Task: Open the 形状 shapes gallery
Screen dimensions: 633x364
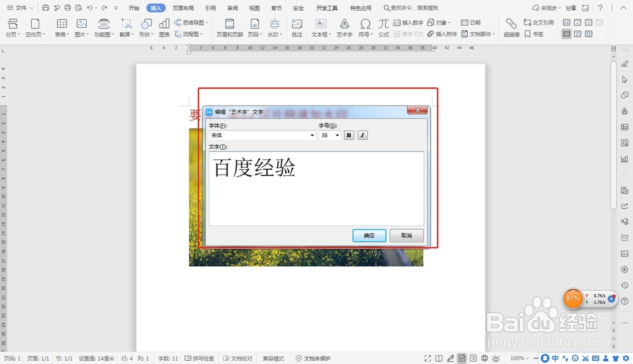Action: point(146,28)
